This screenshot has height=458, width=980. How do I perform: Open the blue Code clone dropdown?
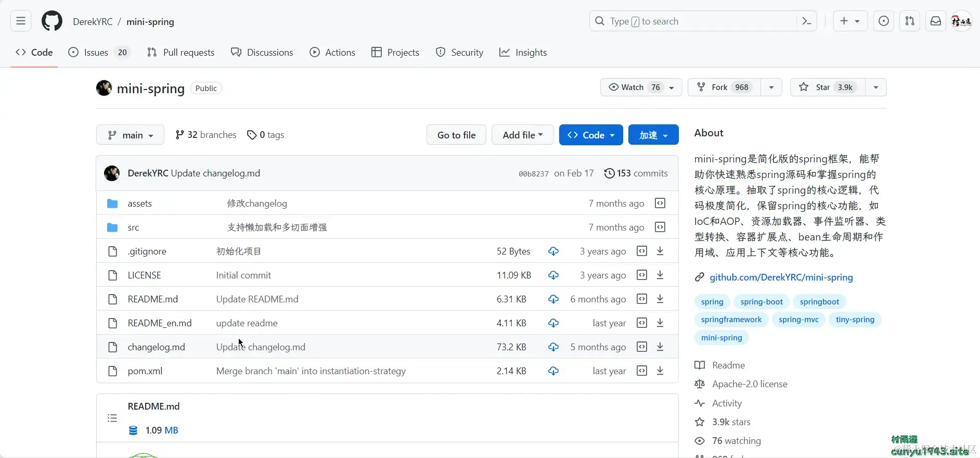pos(591,135)
